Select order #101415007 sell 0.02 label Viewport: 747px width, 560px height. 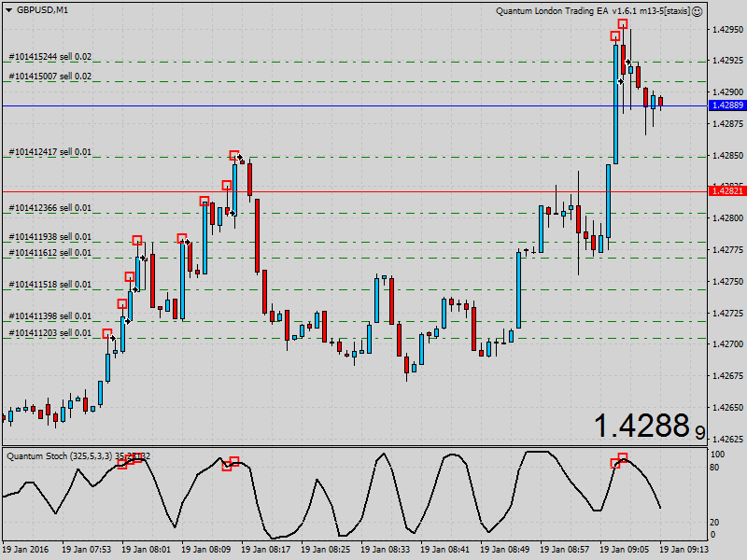(x=50, y=77)
